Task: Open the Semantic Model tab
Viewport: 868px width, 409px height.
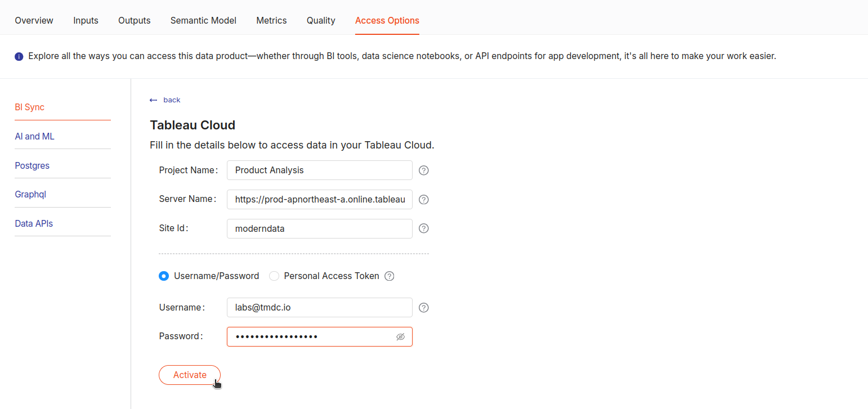Action: (x=203, y=20)
